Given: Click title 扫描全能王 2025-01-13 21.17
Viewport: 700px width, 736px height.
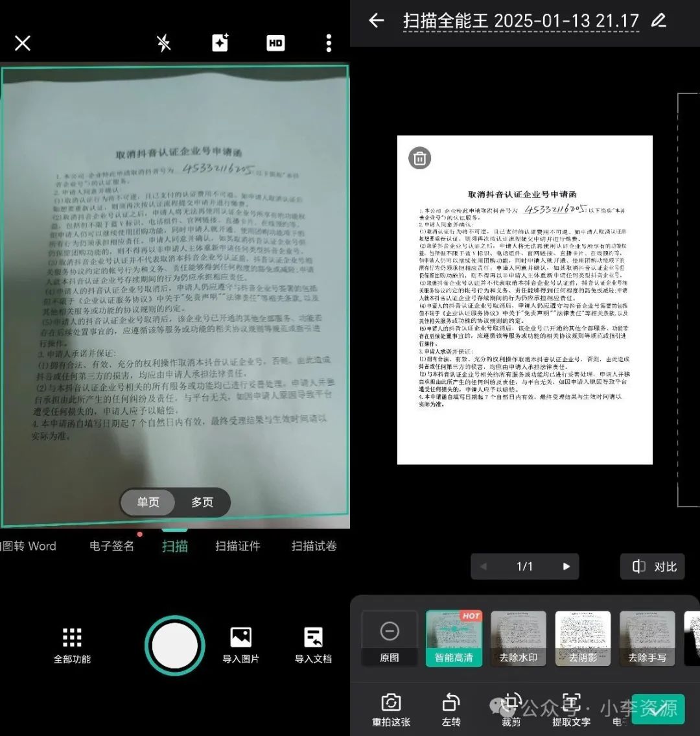Looking at the screenshot, I should tap(520, 21).
